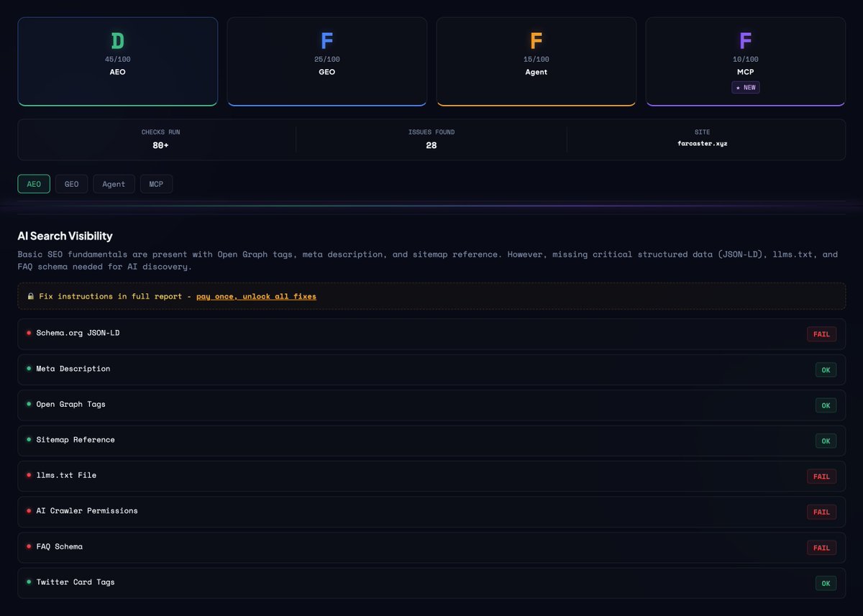Switch to the Agent tab
The height and width of the screenshot is (616, 863).
[114, 184]
